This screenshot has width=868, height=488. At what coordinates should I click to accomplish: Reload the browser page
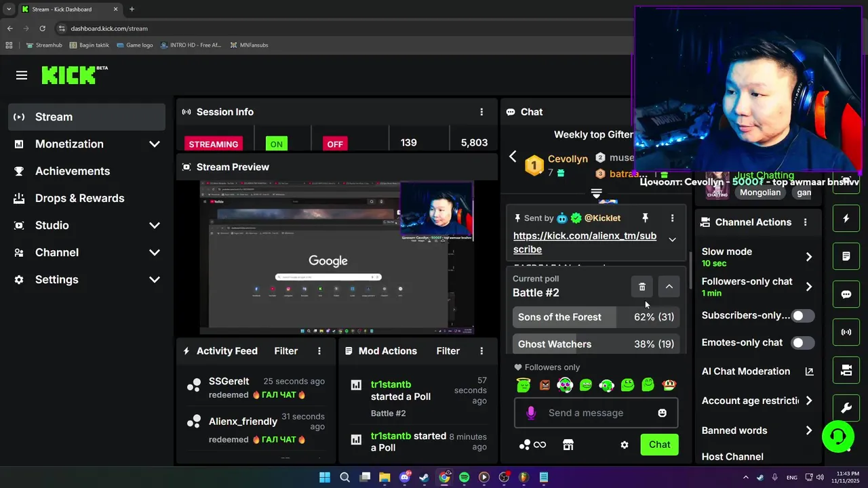[x=42, y=28]
